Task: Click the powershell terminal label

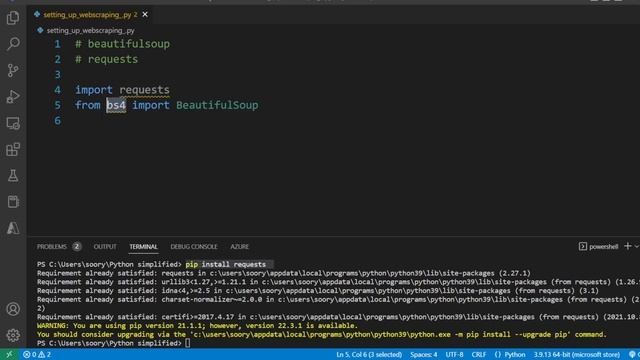Action: [598, 247]
